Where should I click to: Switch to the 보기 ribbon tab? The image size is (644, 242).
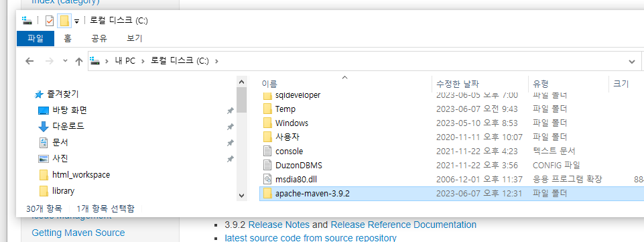tap(135, 39)
